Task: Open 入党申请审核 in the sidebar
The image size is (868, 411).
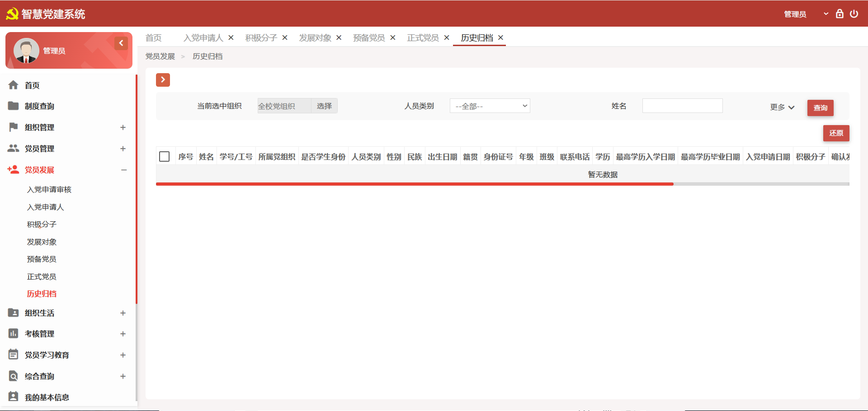Action: (x=49, y=189)
